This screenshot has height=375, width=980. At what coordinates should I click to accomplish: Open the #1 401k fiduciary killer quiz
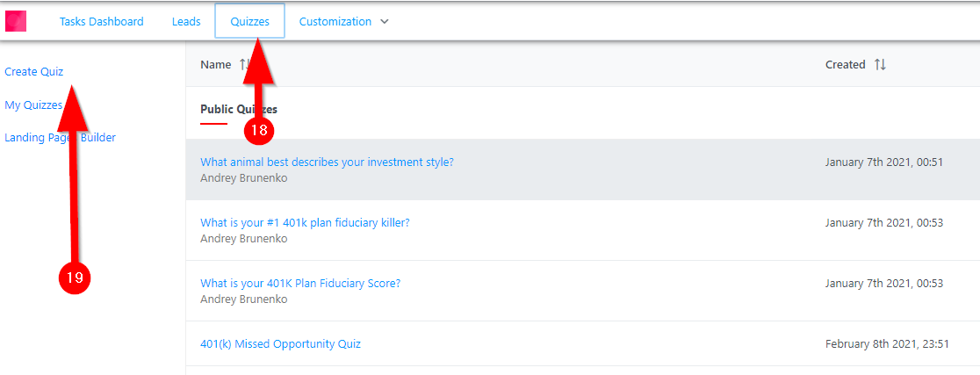coord(305,222)
